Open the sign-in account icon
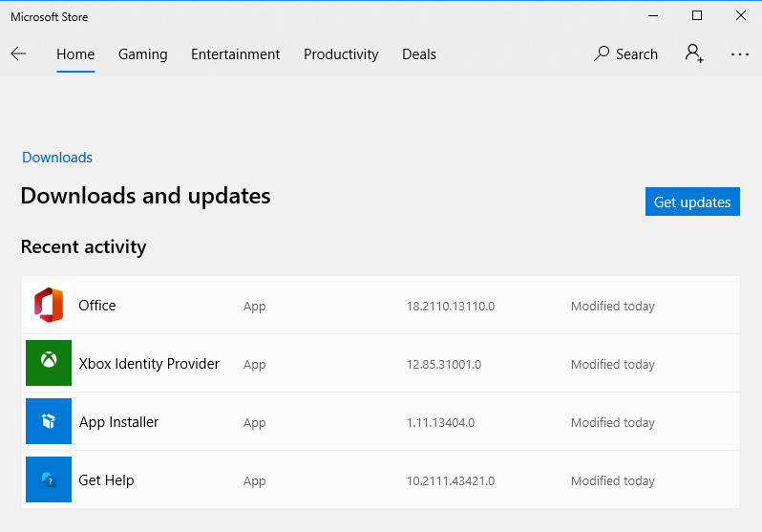Screen dimensions: 762x532 coord(694,53)
